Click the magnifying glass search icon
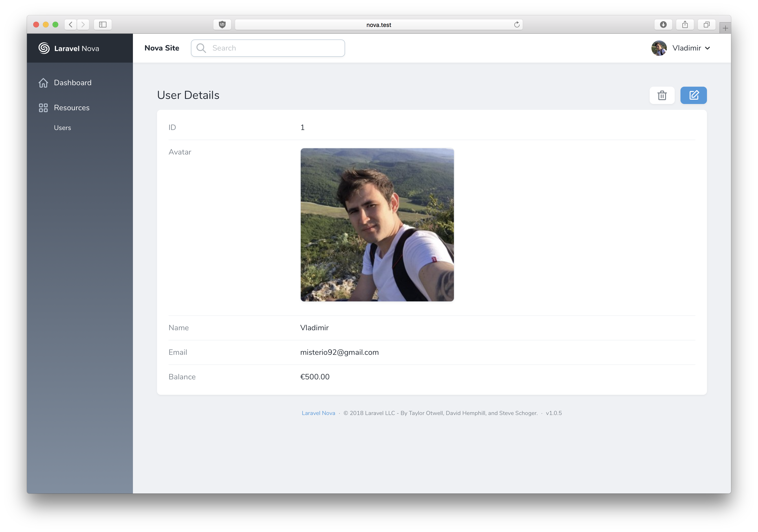758x532 pixels. tap(201, 48)
